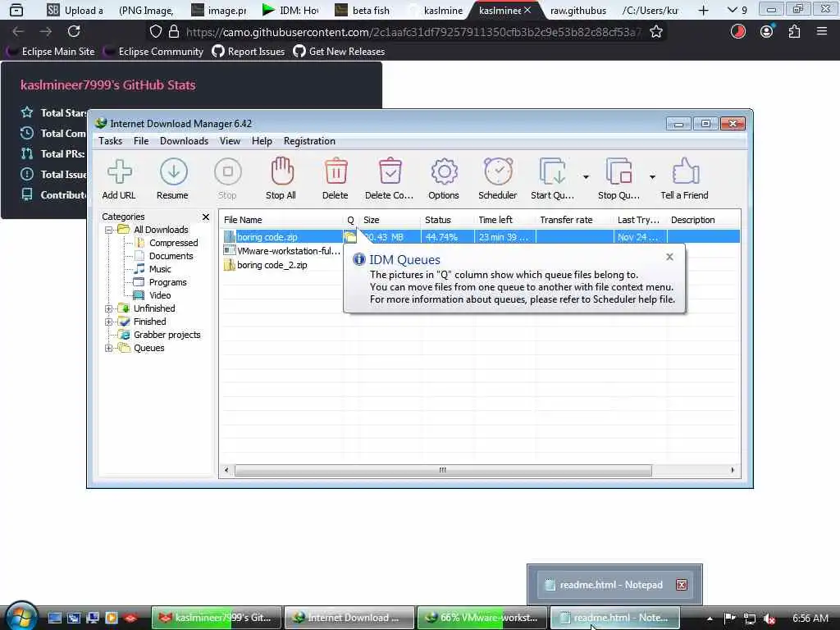The height and width of the screenshot is (630, 840).
Task: Select the Compressed category
Action: coord(174,243)
